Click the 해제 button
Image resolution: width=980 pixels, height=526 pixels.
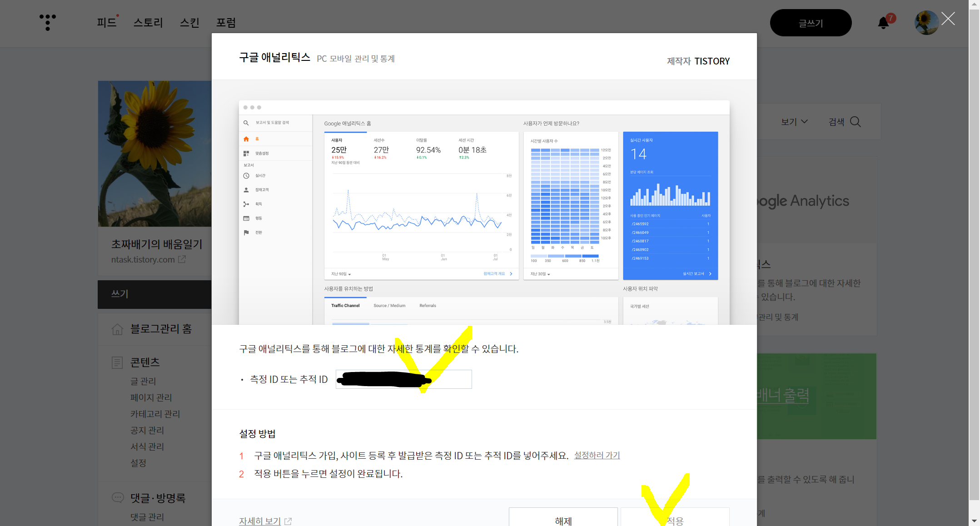coord(563,518)
